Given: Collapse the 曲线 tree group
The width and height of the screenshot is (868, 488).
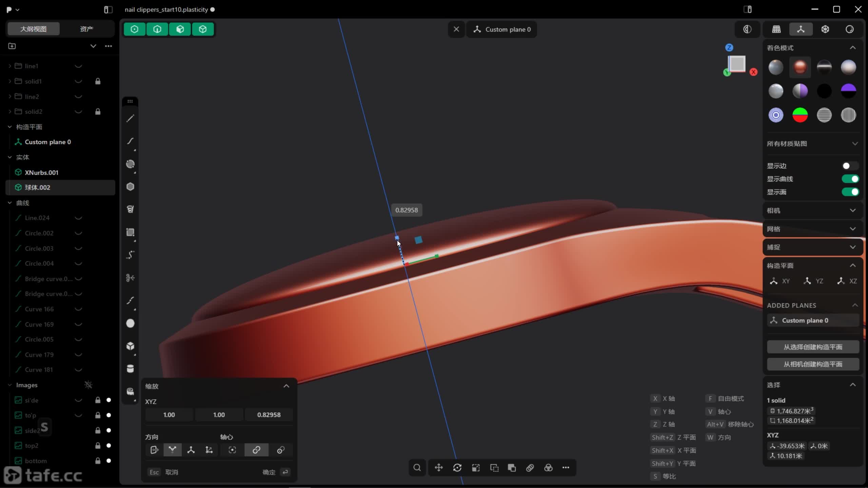Looking at the screenshot, I should (9, 203).
